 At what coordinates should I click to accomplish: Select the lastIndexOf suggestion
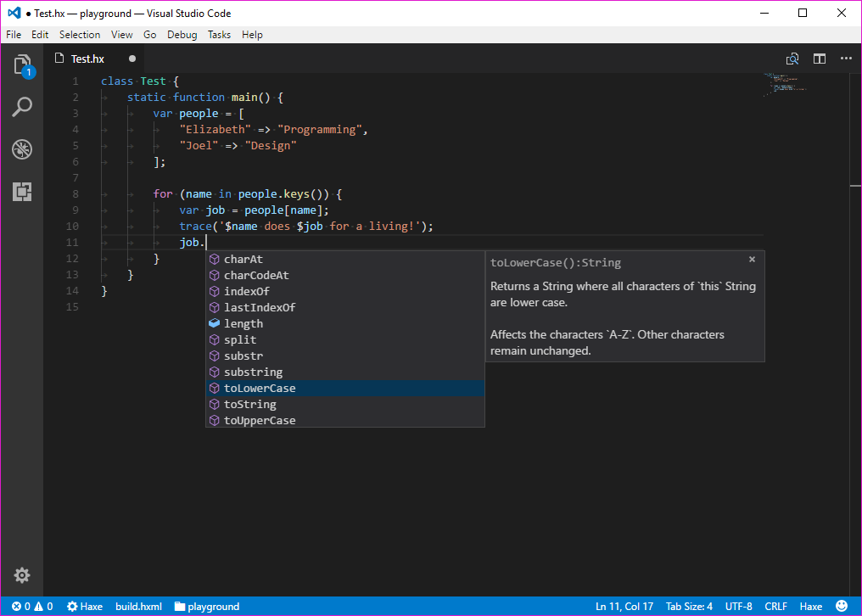click(345, 307)
